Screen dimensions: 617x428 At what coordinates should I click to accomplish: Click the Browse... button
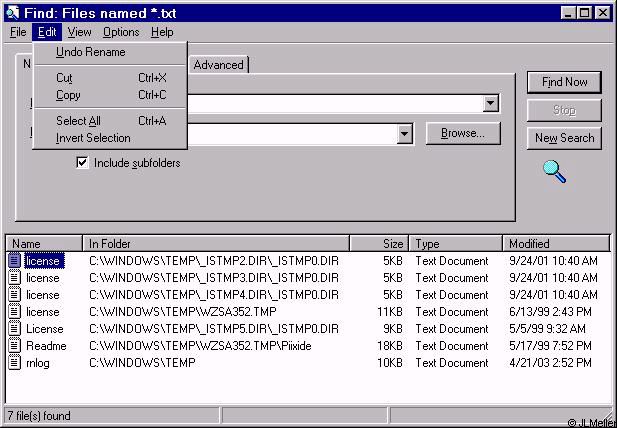(x=463, y=133)
